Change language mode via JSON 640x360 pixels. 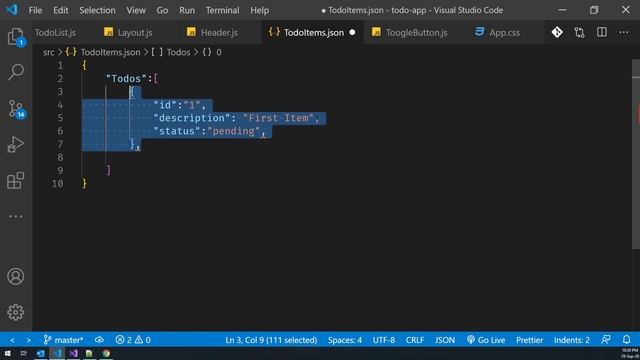(445, 340)
